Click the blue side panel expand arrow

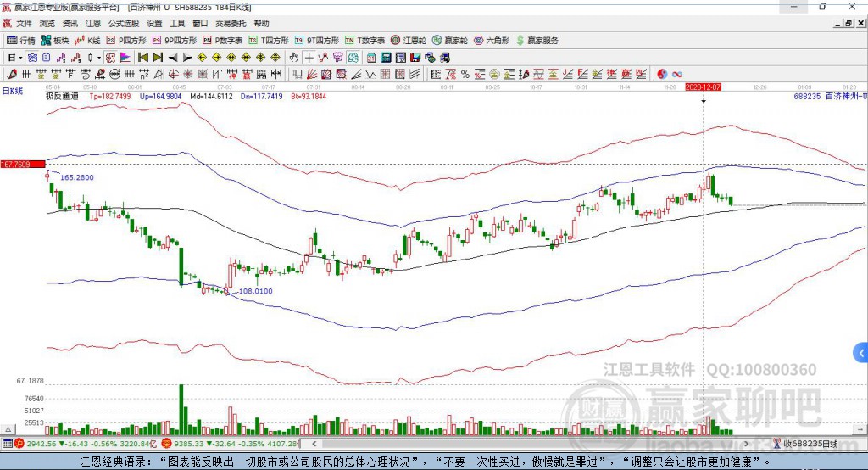tap(861, 353)
